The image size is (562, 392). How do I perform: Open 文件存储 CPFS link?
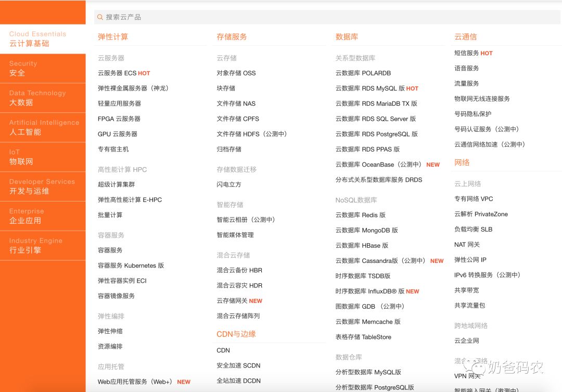click(x=238, y=119)
